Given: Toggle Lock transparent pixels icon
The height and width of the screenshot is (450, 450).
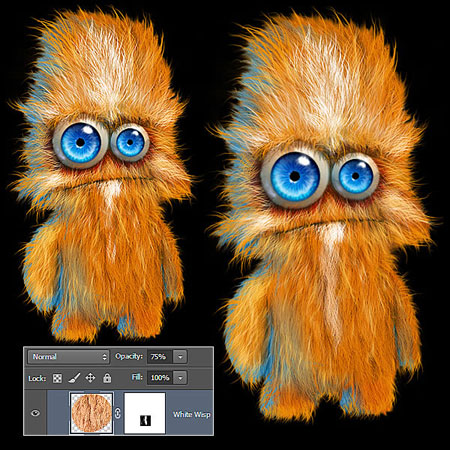Looking at the screenshot, I should pos(57,378).
